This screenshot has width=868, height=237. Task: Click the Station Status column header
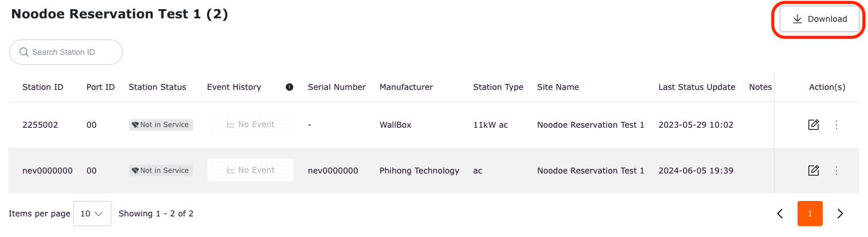coord(157,87)
